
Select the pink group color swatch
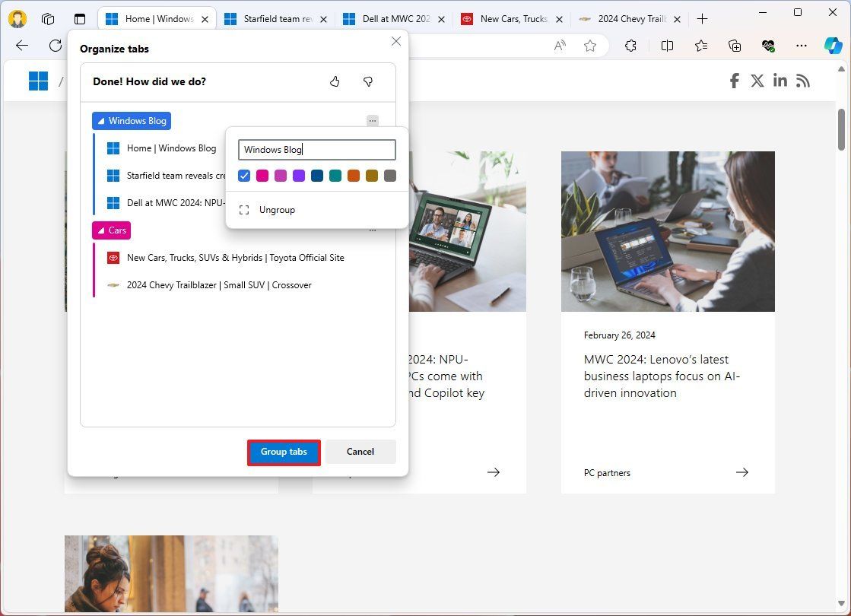tap(262, 176)
